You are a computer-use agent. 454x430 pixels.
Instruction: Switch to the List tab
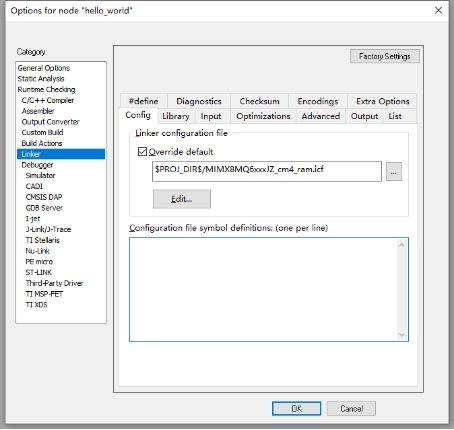click(395, 116)
